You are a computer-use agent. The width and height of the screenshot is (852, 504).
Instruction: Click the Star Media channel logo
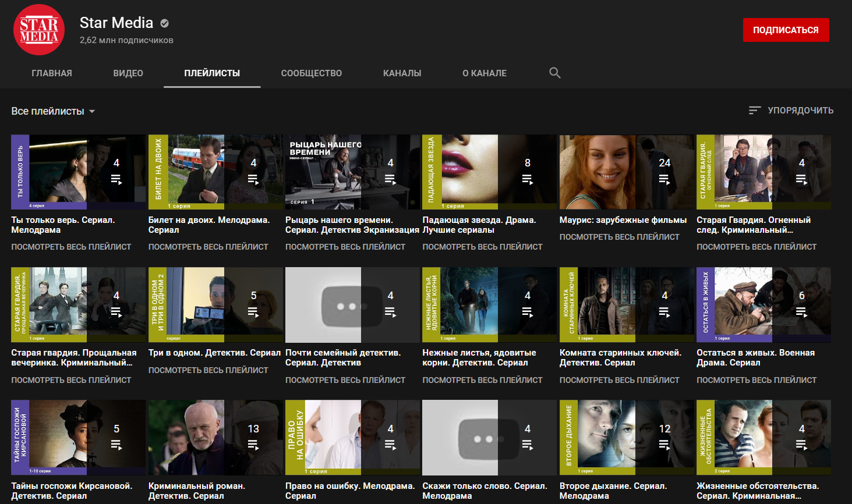(39, 30)
